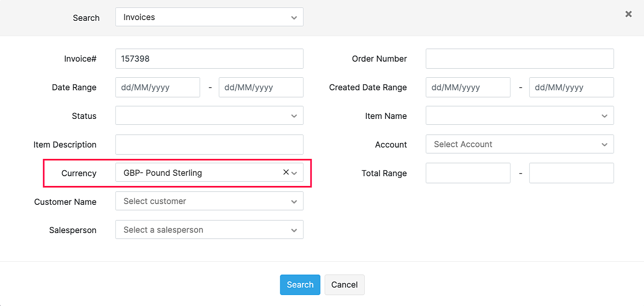Image resolution: width=644 pixels, height=306 pixels.
Task: Click the Date Range start date field
Action: (158, 87)
